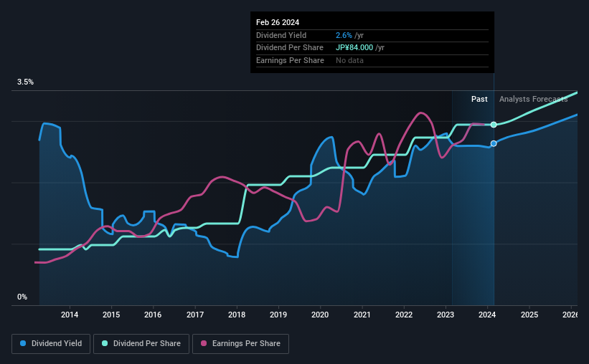Click the JP¥84.000 value in tooltip
589x364 pixels.
[x=354, y=48]
